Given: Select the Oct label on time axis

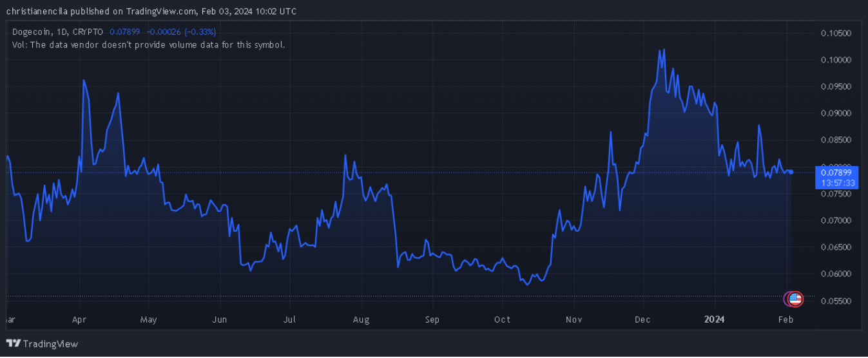Looking at the screenshot, I should [502, 319].
